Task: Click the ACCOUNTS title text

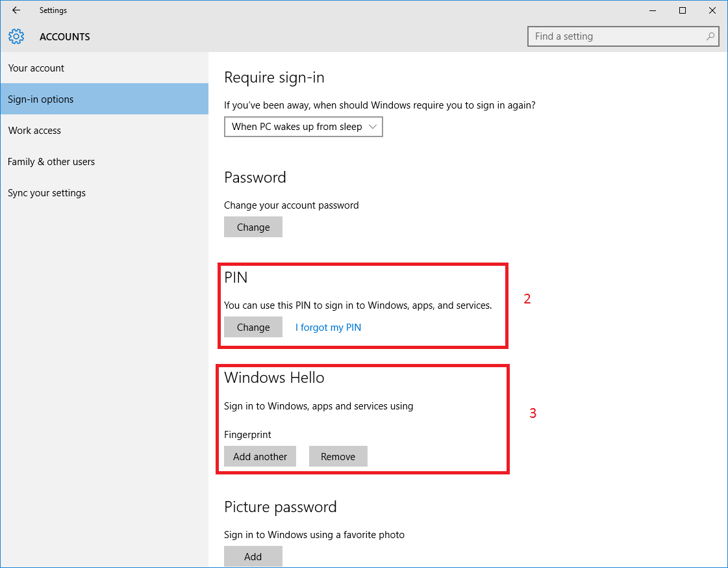Action: pos(64,36)
